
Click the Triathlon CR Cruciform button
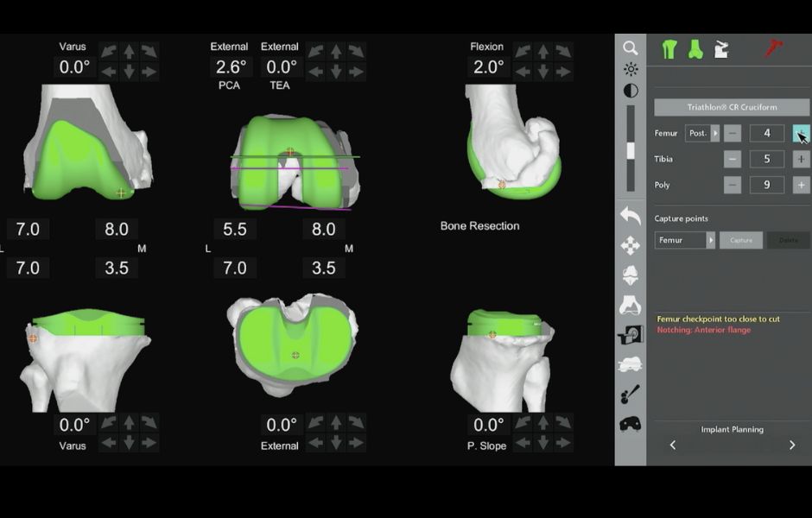[732, 107]
